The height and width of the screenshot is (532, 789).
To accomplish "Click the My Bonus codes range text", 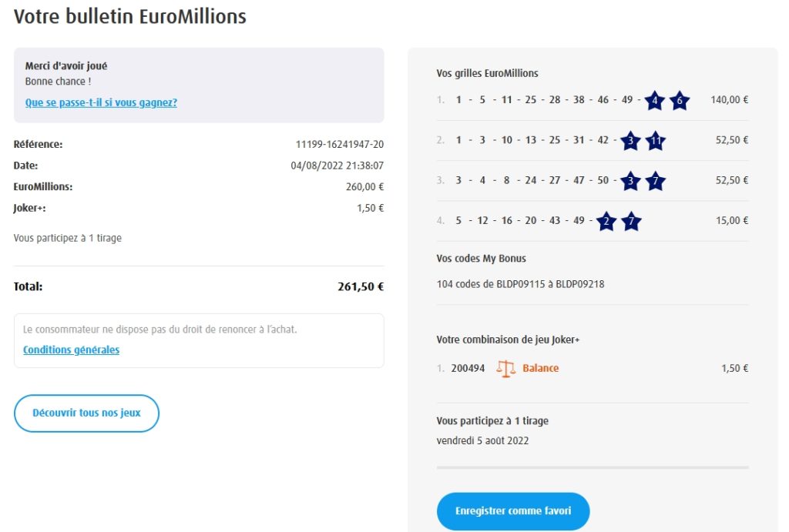I will click(x=520, y=284).
